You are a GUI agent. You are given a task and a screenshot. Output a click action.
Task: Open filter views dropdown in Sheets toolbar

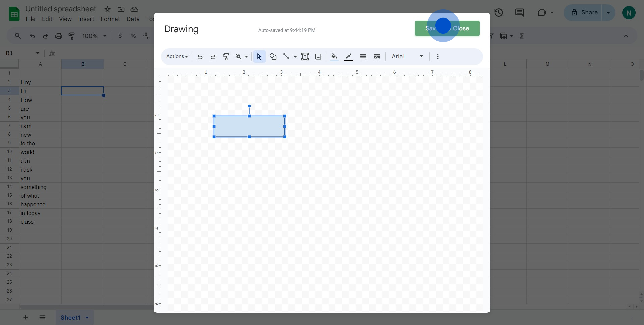tap(506, 36)
